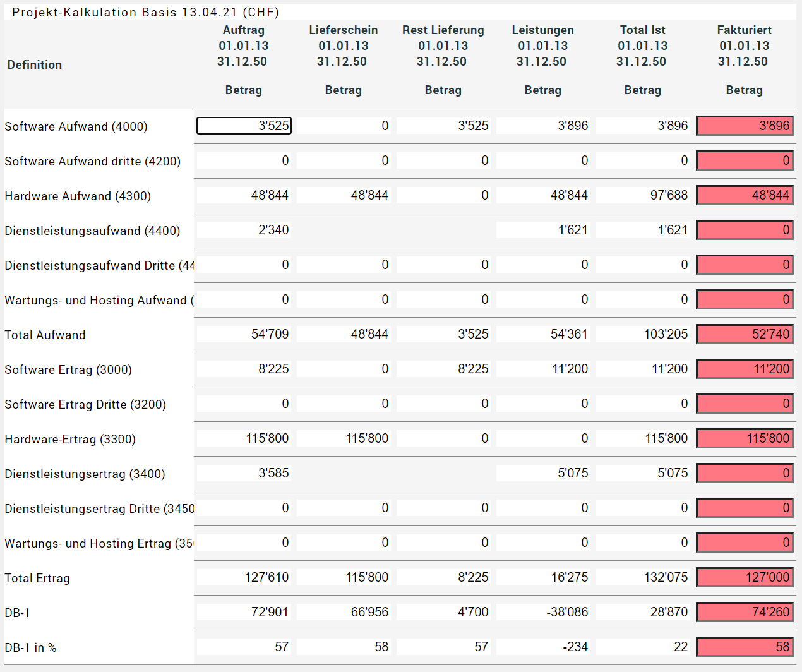Click Fakturiert red cell for Software Aufwand (4000)
This screenshot has height=672, width=802.
pyautogui.click(x=745, y=126)
